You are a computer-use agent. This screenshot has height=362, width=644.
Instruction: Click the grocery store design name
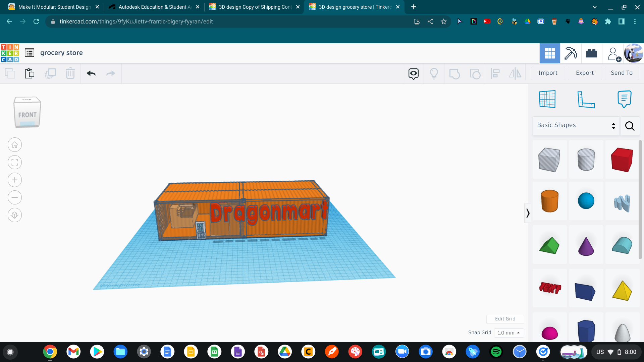pos(61,53)
